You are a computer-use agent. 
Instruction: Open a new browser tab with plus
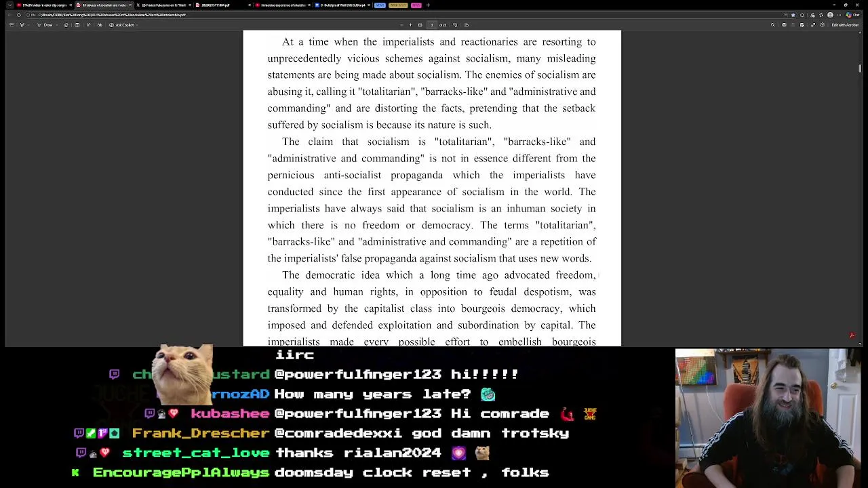tap(428, 5)
